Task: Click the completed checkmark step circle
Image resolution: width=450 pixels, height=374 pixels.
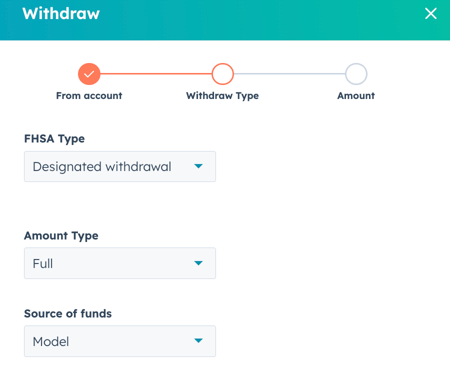Action: click(89, 74)
